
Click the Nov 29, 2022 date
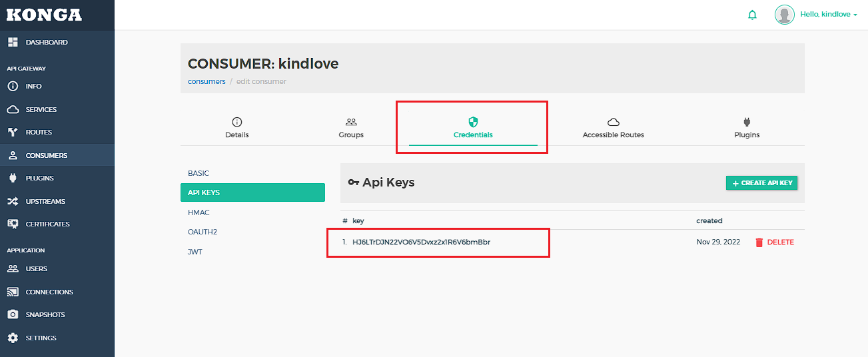[718, 242]
